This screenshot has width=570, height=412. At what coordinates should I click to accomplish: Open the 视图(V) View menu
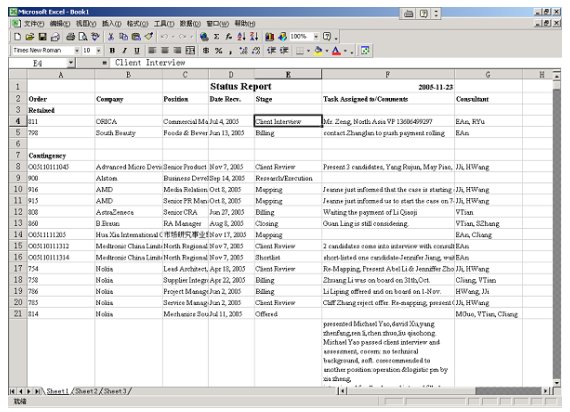pos(86,24)
